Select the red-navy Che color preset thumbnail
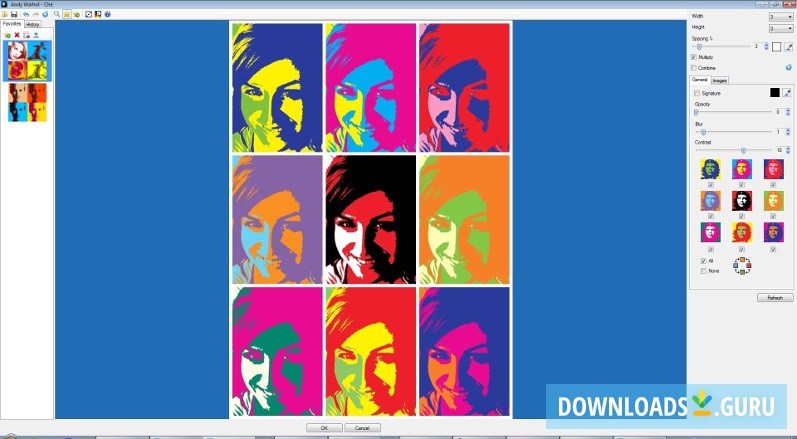Viewport: 797px width, 439px height. click(x=773, y=169)
